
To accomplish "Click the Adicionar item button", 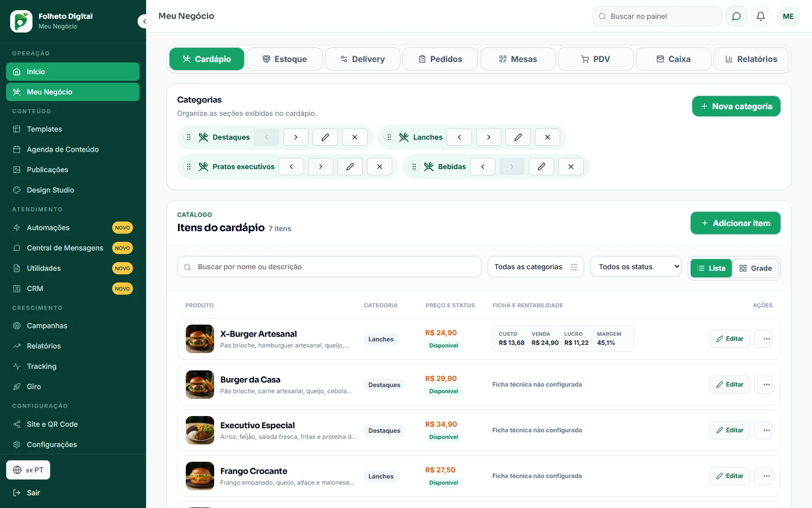I will [x=735, y=223].
